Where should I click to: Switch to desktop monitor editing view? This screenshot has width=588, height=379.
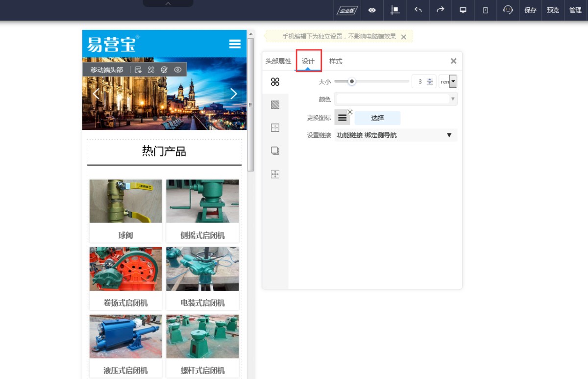463,10
